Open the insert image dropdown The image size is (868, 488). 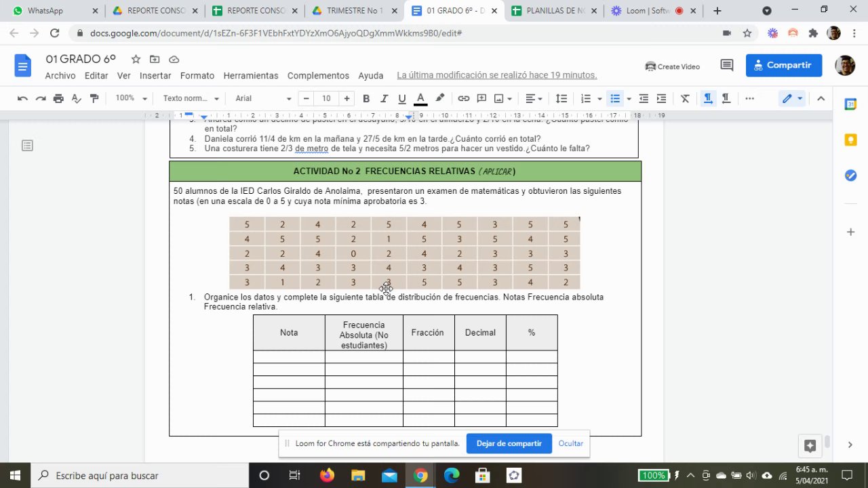[x=502, y=98]
